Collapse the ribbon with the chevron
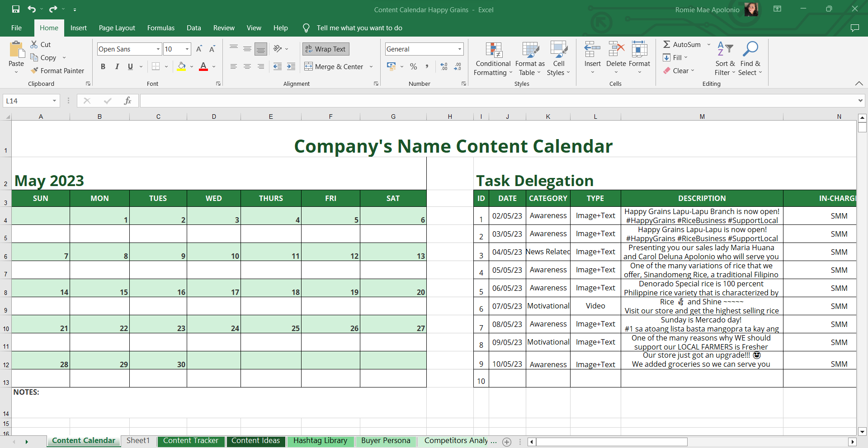868x448 pixels. tap(859, 84)
